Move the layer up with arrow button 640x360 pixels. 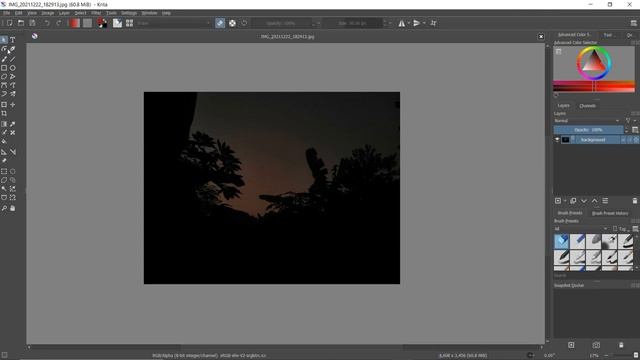coord(595,201)
